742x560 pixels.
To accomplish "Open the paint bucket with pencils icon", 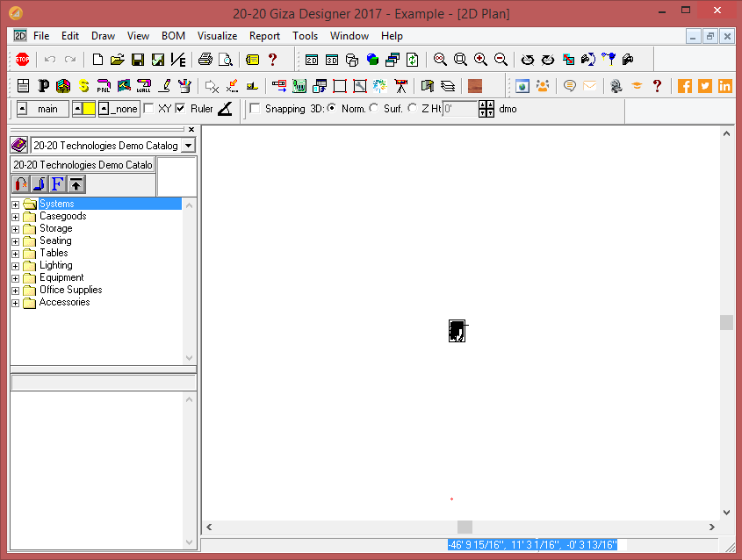I will click(184, 86).
